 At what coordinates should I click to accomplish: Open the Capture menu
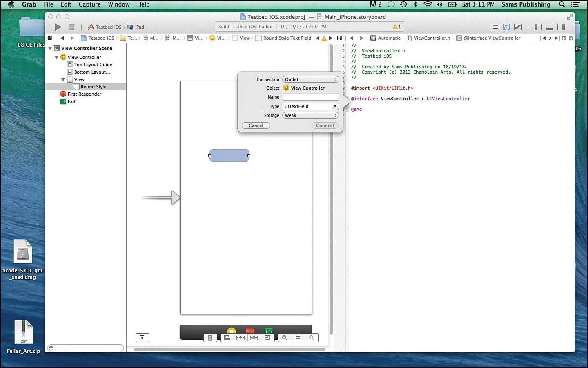click(90, 4)
